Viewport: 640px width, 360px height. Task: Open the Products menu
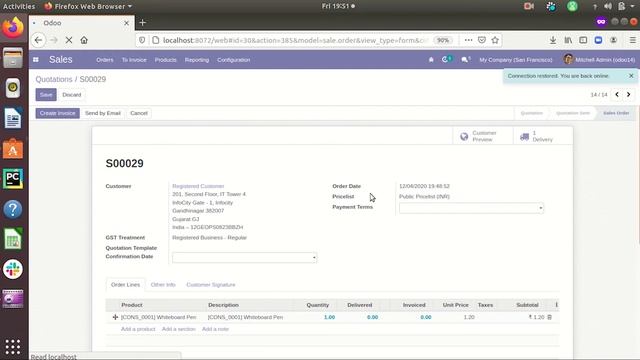tap(166, 60)
